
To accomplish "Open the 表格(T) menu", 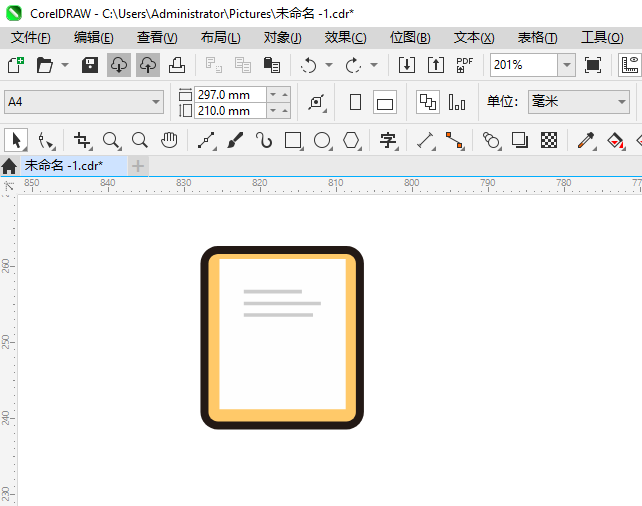I will [x=537, y=38].
